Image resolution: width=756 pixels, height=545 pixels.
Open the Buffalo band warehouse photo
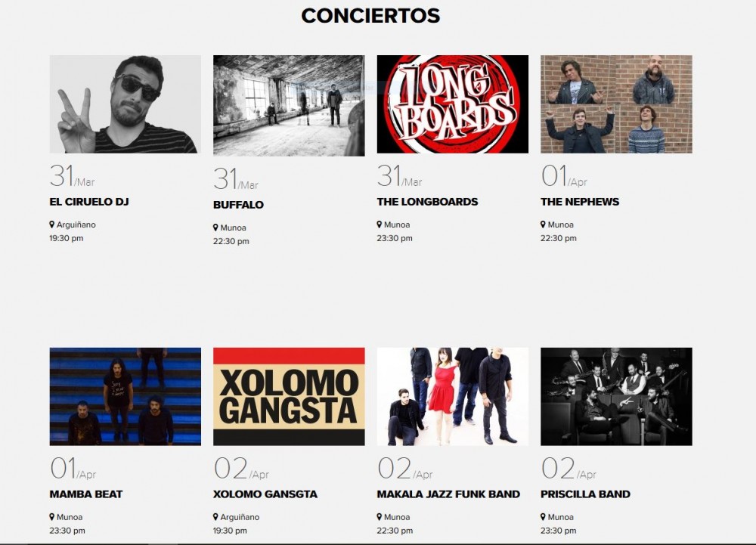pyautogui.click(x=289, y=106)
